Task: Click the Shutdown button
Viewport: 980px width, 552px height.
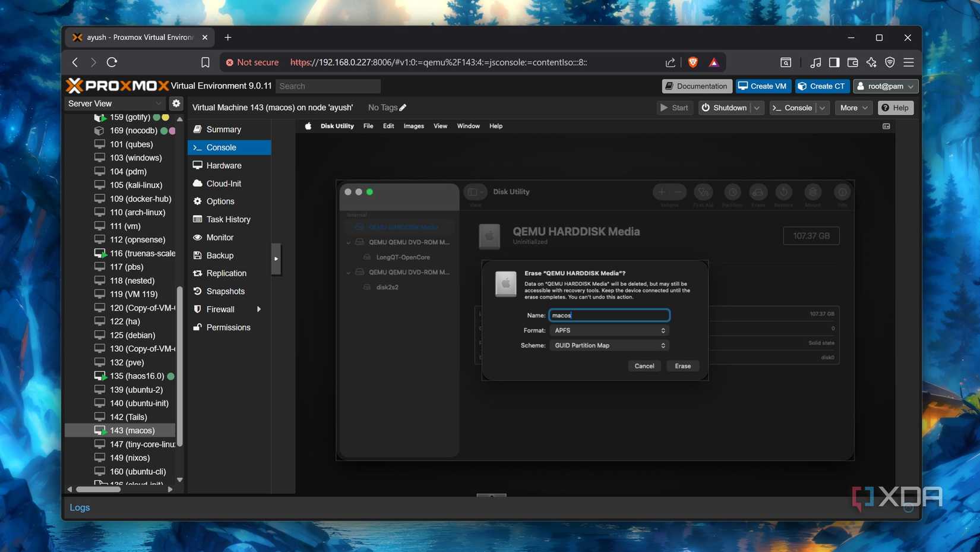Action: click(725, 108)
